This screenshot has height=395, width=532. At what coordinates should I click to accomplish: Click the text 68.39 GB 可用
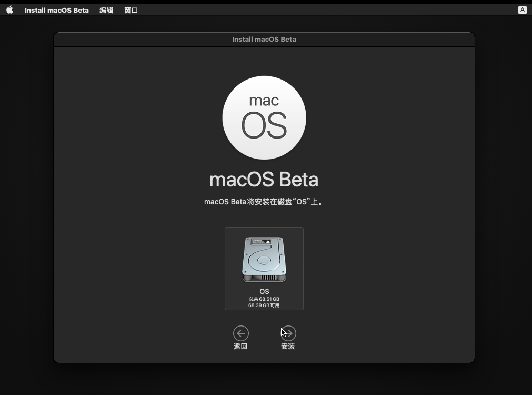pos(264,305)
